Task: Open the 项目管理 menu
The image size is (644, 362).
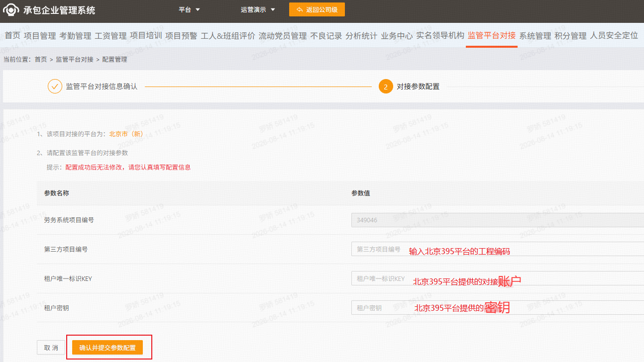Action: [x=40, y=35]
